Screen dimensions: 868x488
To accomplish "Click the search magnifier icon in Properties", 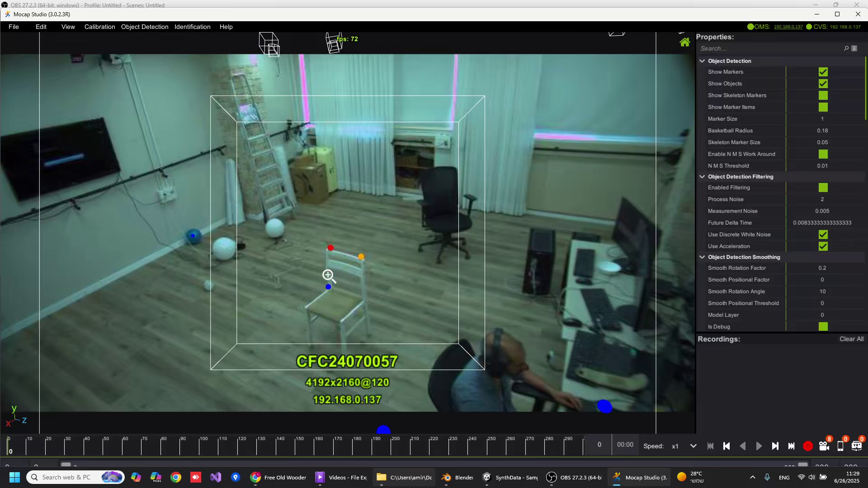I will point(846,48).
